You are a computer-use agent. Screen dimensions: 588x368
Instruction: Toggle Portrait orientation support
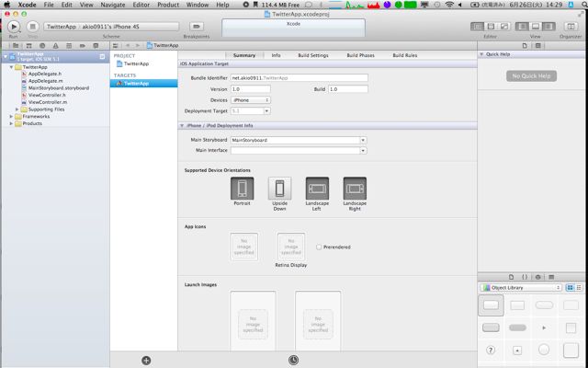coord(242,189)
